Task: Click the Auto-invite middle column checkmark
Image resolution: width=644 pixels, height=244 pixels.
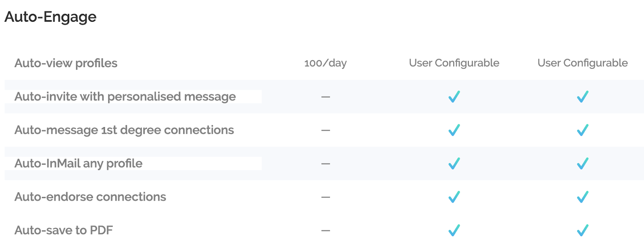Action: pyautogui.click(x=454, y=96)
